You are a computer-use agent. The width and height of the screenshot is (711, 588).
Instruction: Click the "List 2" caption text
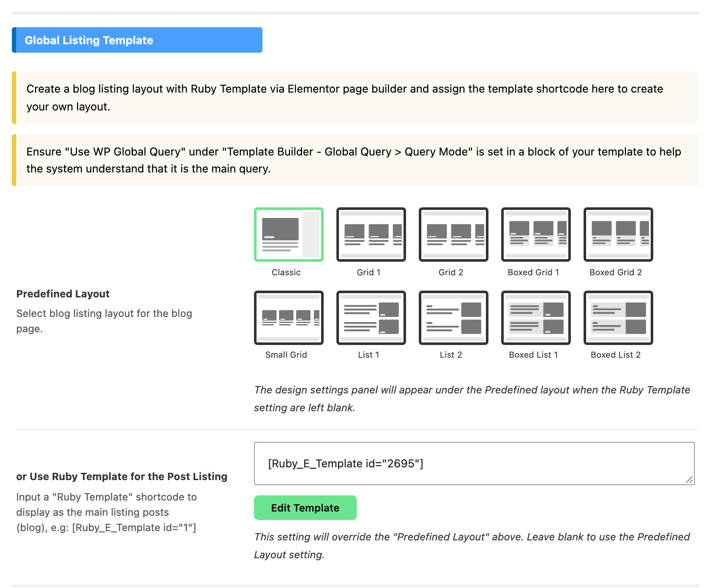pyautogui.click(x=451, y=355)
